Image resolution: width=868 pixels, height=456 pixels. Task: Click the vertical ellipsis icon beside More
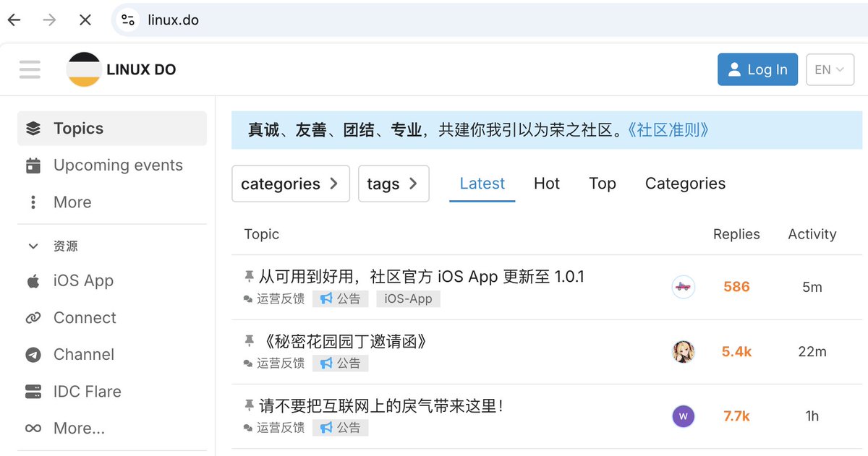[33, 202]
